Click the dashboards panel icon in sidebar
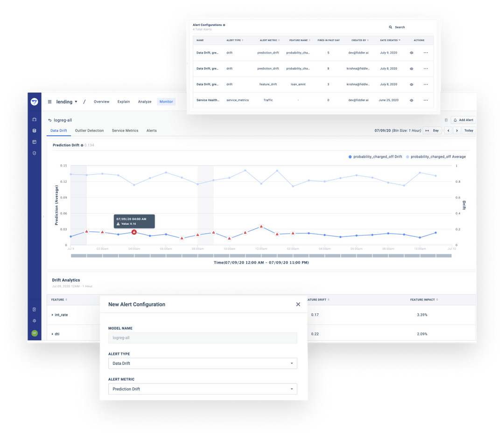The height and width of the screenshot is (437, 504). [34, 142]
